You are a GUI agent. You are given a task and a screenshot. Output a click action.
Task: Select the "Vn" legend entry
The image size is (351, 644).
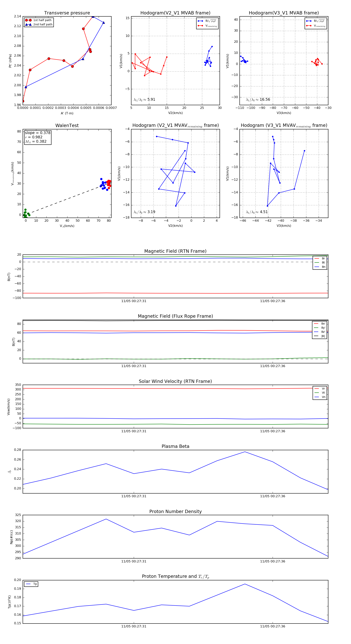(x=320, y=397)
